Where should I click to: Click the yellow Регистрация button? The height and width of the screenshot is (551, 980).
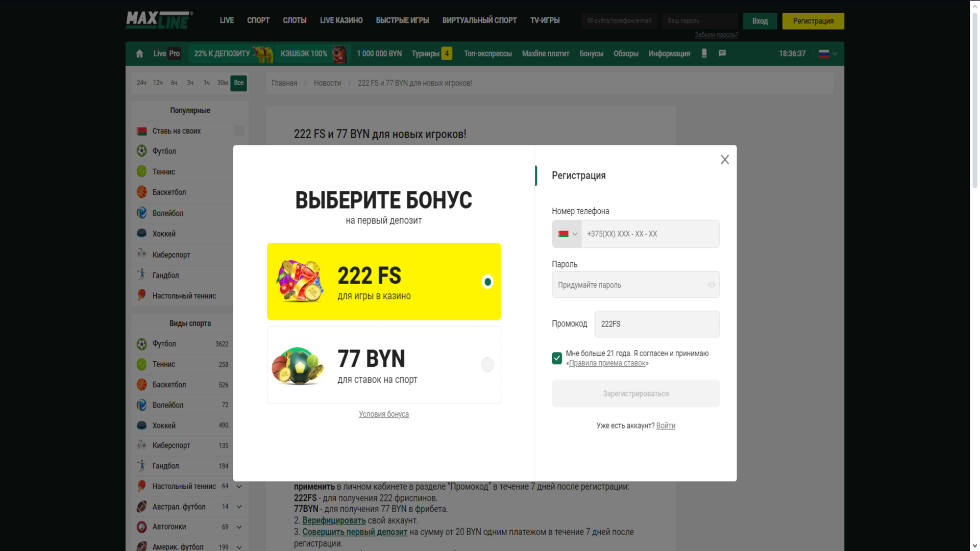[813, 21]
